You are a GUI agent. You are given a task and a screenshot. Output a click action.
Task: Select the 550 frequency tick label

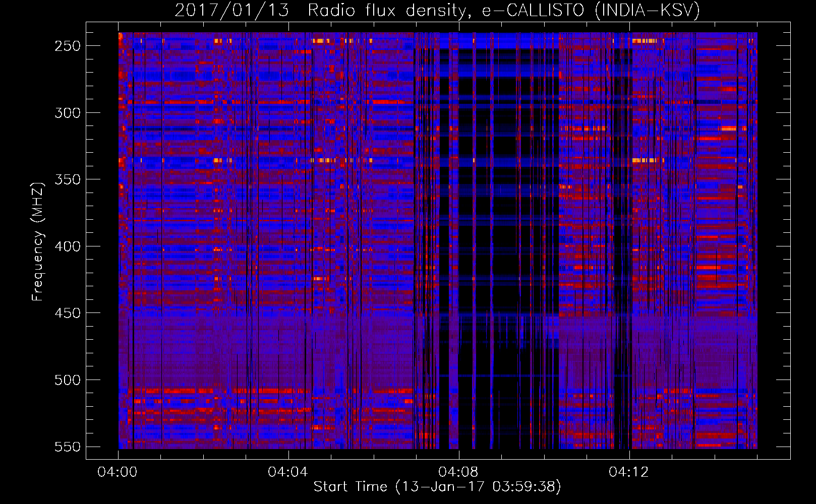pyautogui.click(x=68, y=447)
